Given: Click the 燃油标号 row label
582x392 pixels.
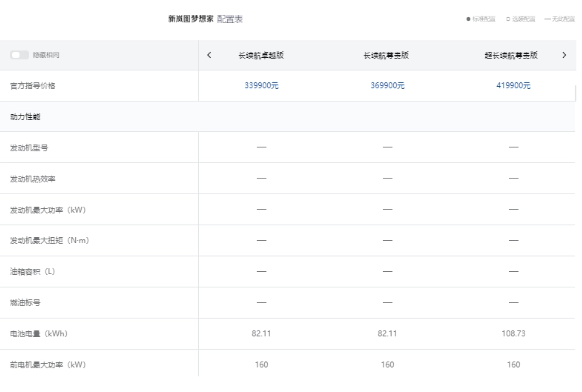Looking at the screenshot, I should tap(25, 303).
